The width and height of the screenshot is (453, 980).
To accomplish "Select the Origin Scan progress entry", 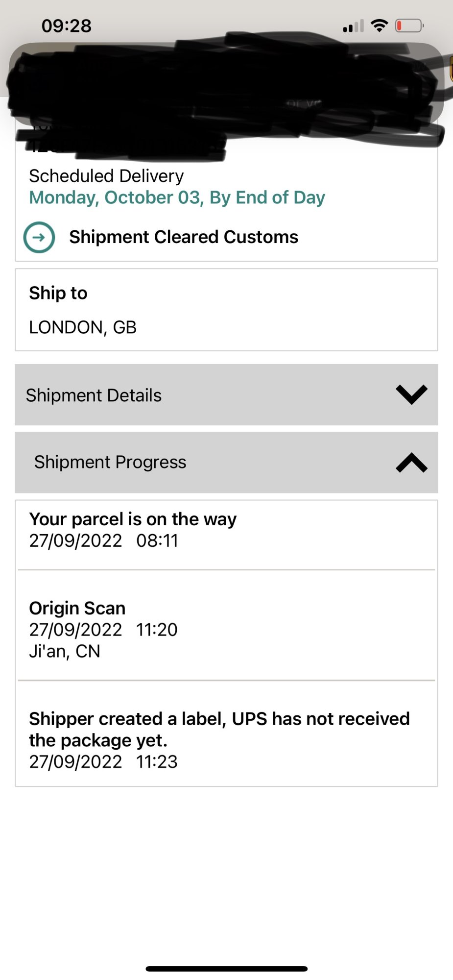I will coord(77,608).
